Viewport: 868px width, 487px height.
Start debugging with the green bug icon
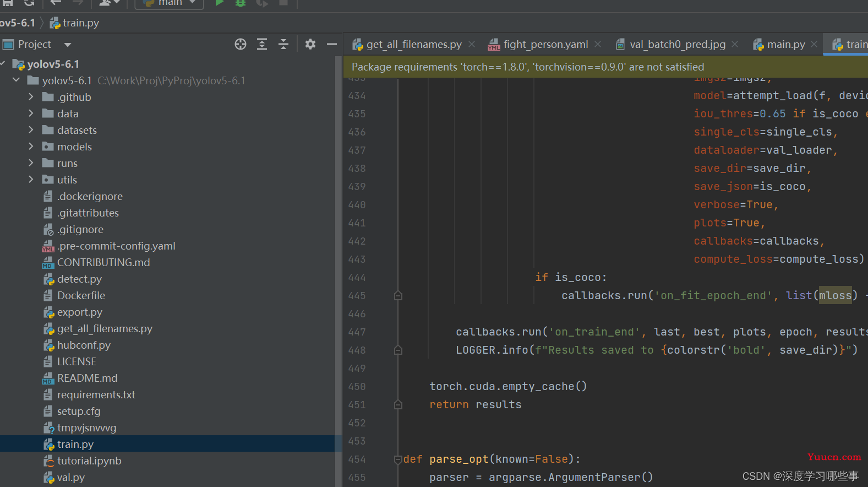[x=241, y=3]
